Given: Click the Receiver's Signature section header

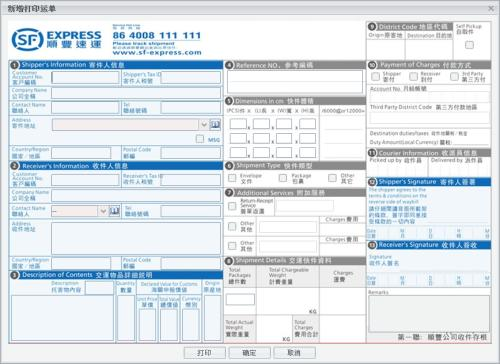Looking at the screenshot, I should pyautogui.click(x=429, y=245).
